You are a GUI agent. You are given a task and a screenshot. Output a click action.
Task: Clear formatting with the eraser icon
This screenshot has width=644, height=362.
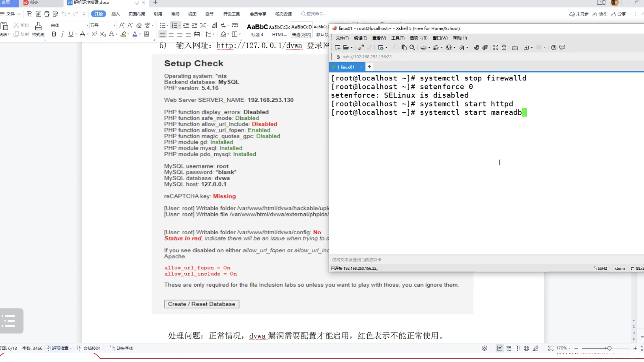(139, 25)
